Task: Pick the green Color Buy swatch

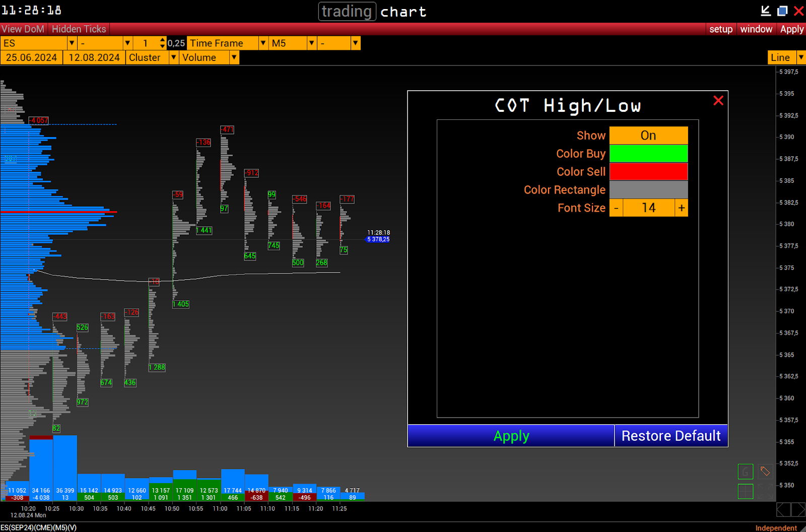Action: [648, 154]
